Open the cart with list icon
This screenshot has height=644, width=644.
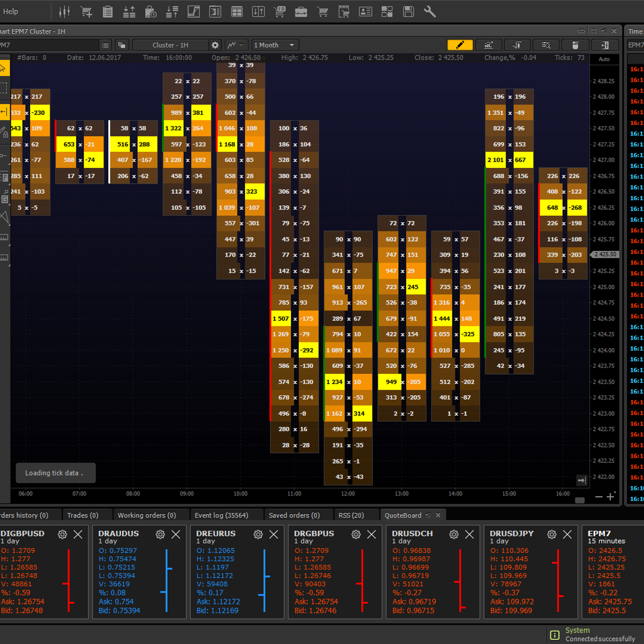280,12
